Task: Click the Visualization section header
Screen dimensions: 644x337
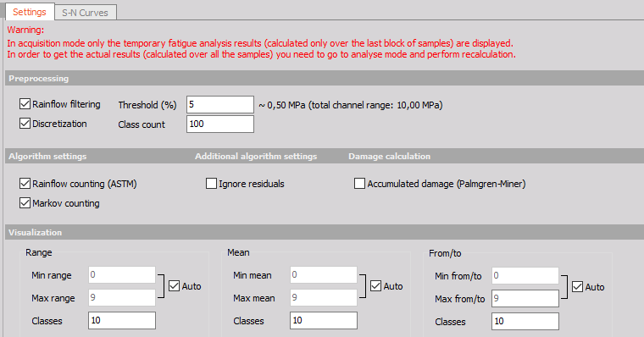Action: (325, 232)
